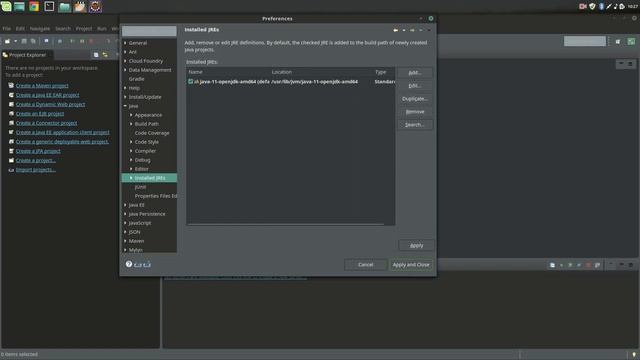This screenshot has height=360, width=640.
Task: Click the Add... JRE button
Action: (x=415, y=73)
